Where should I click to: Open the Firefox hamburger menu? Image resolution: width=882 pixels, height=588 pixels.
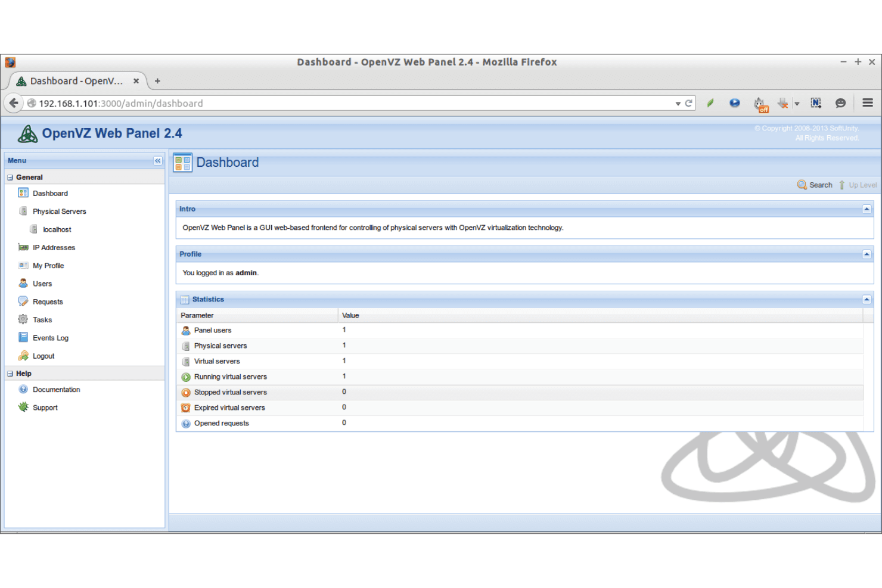click(x=868, y=103)
